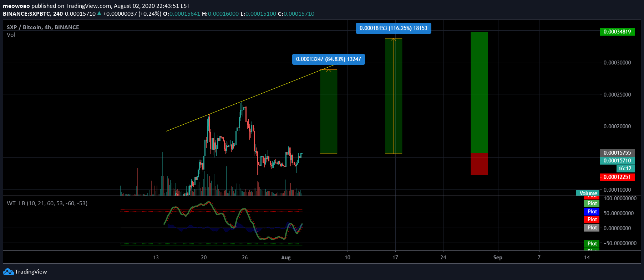The height and width of the screenshot is (280, 644).
Task: Click the TradingView cloud logo icon
Action: point(8,272)
